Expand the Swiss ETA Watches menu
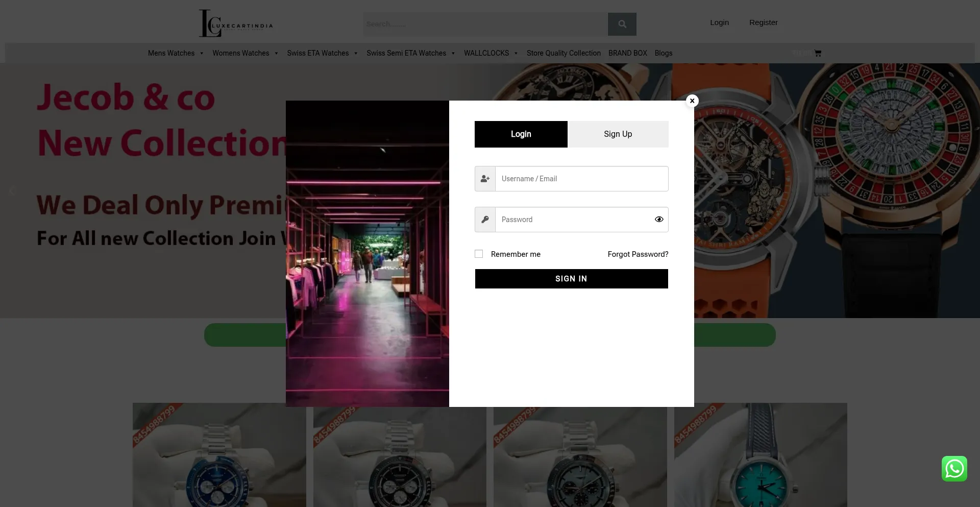980x507 pixels. pos(322,53)
